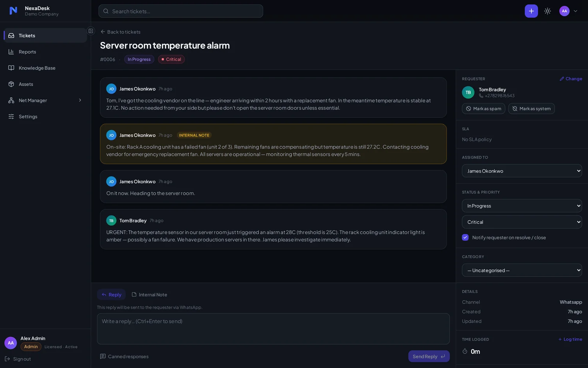Click the Knowledge Base book icon
The height and width of the screenshot is (368, 588).
tap(11, 68)
